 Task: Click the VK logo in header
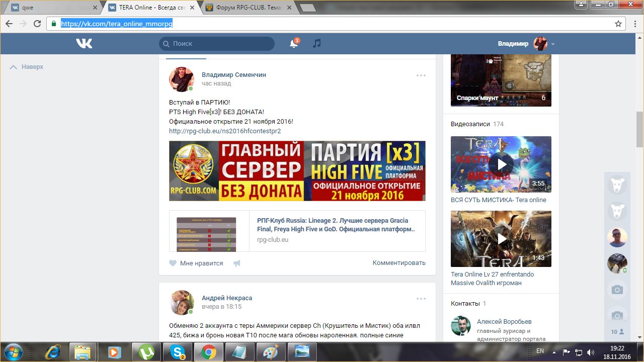(84, 44)
